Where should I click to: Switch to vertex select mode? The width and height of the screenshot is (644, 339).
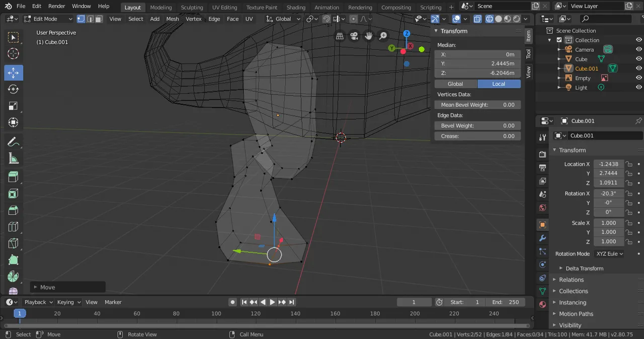[x=81, y=19]
